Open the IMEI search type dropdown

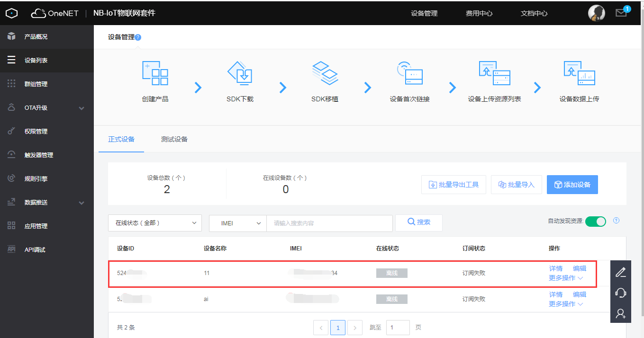(x=238, y=223)
